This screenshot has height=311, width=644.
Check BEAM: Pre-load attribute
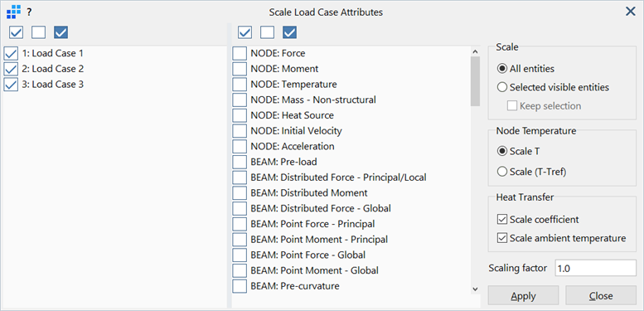coord(240,162)
